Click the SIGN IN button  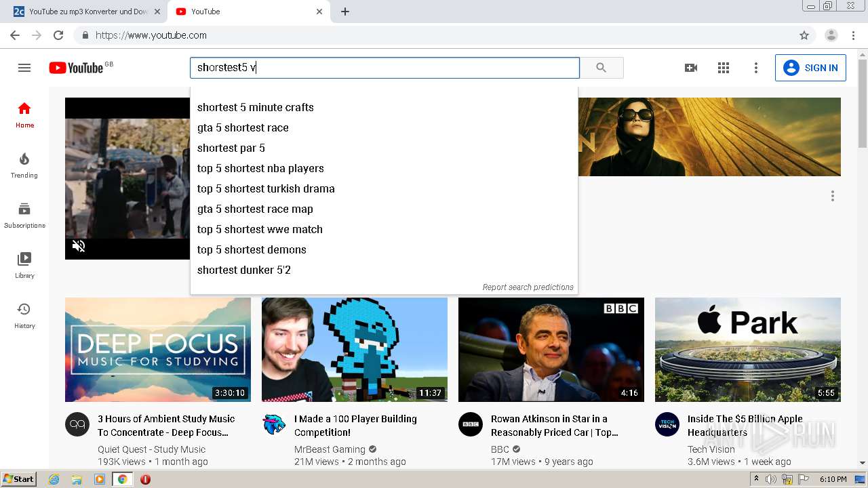[810, 68]
